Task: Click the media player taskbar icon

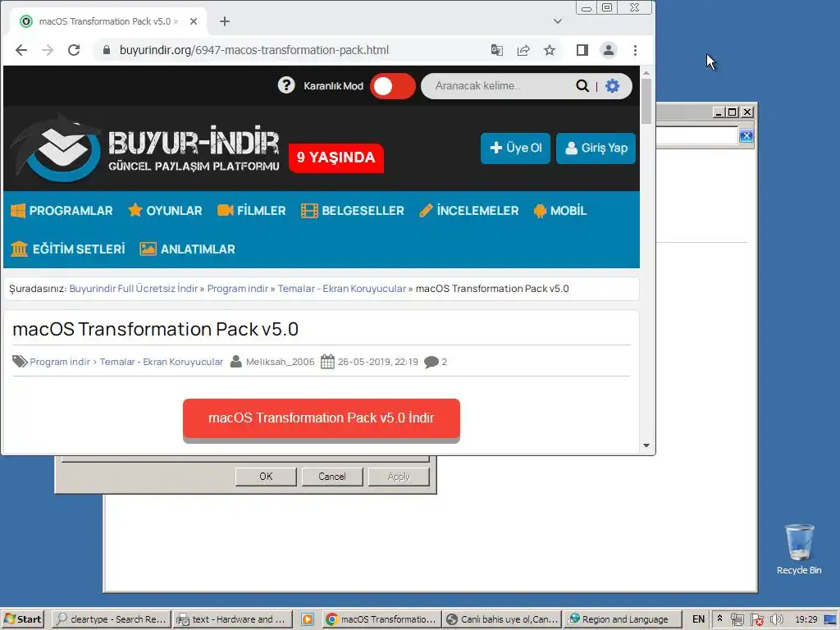Action: [x=308, y=619]
